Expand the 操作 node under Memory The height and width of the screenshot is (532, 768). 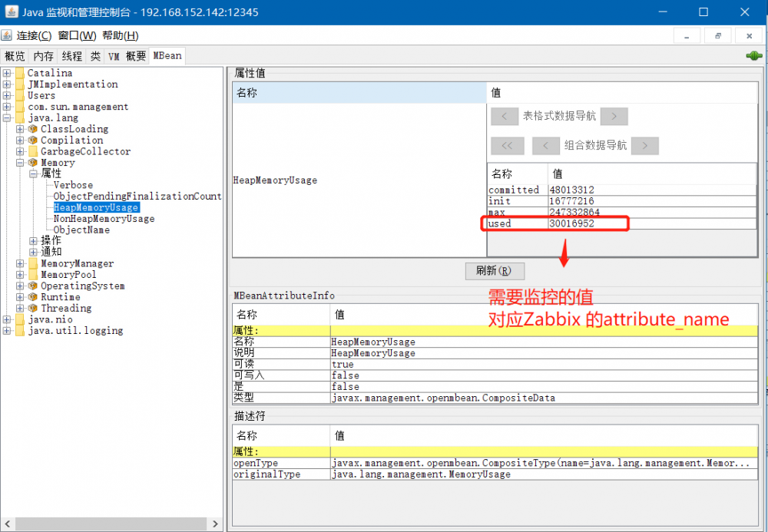click(33, 240)
